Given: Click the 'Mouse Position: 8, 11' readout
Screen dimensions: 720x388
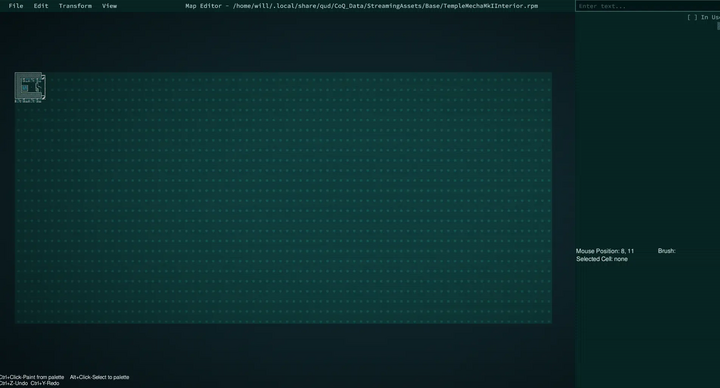Looking at the screenshot, I should [x=605, y=251].
